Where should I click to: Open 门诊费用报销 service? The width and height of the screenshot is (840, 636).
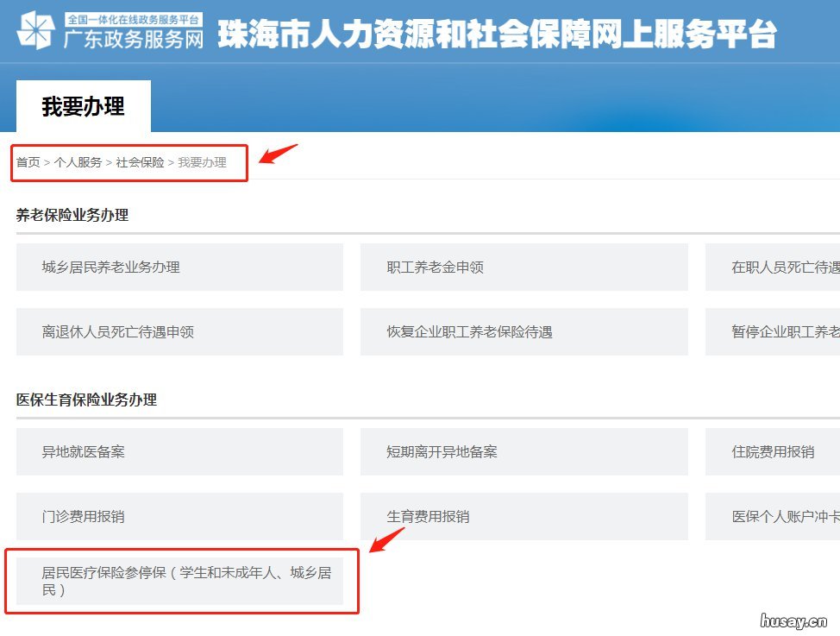(179, 516)
